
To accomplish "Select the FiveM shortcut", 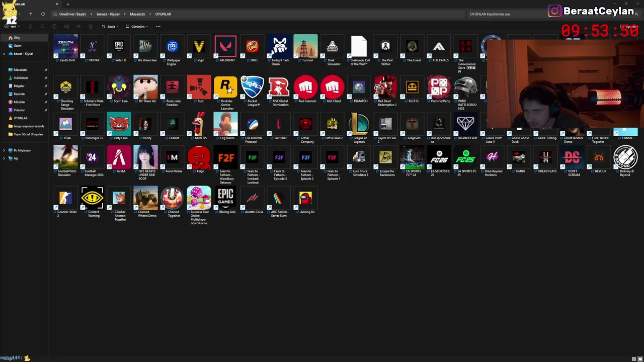I will (119, 159).
